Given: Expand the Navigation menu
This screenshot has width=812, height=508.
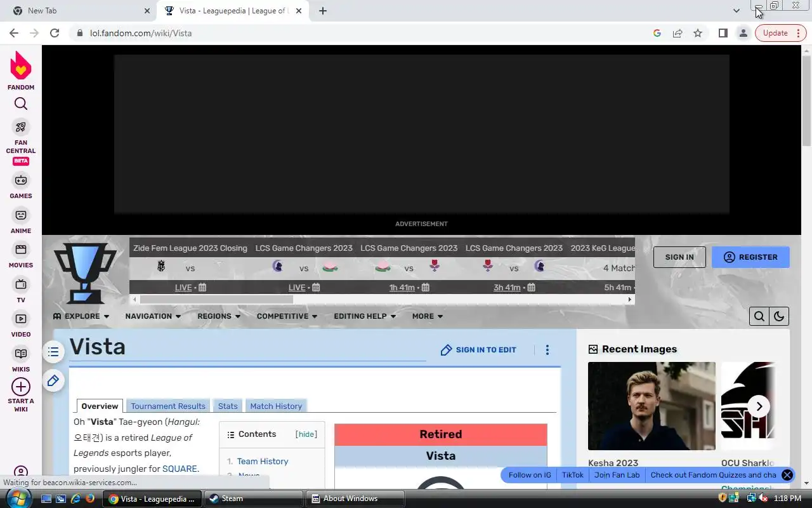Looking at the screenshot, I should pos(153,316).
